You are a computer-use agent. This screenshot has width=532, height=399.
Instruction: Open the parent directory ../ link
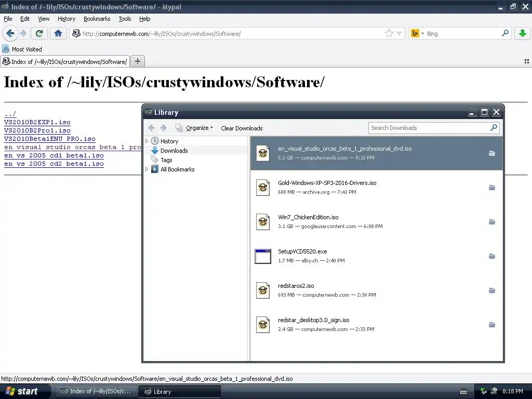coord(10,114)
